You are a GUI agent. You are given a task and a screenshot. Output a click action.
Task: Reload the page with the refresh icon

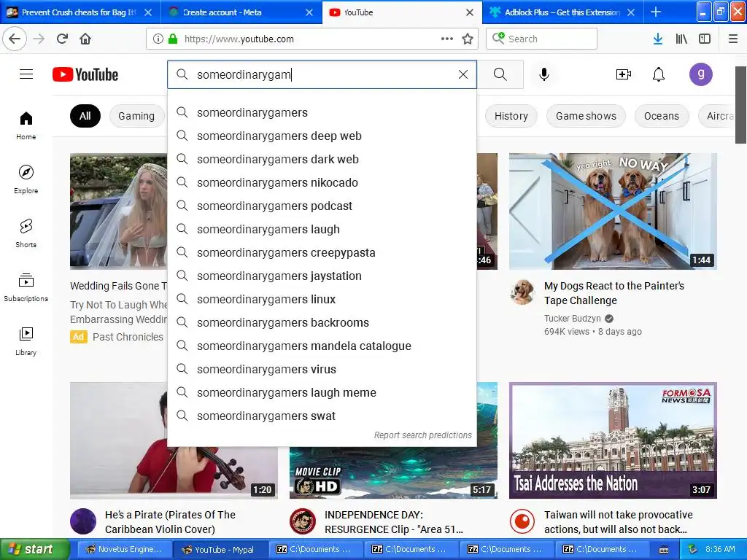[x=63, y=39]
